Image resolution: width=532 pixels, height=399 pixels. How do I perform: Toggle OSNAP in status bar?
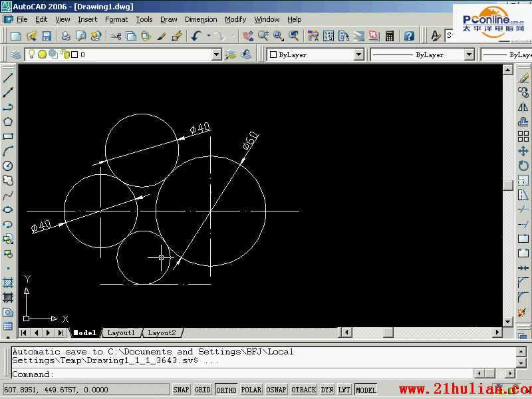click(276, 390)
